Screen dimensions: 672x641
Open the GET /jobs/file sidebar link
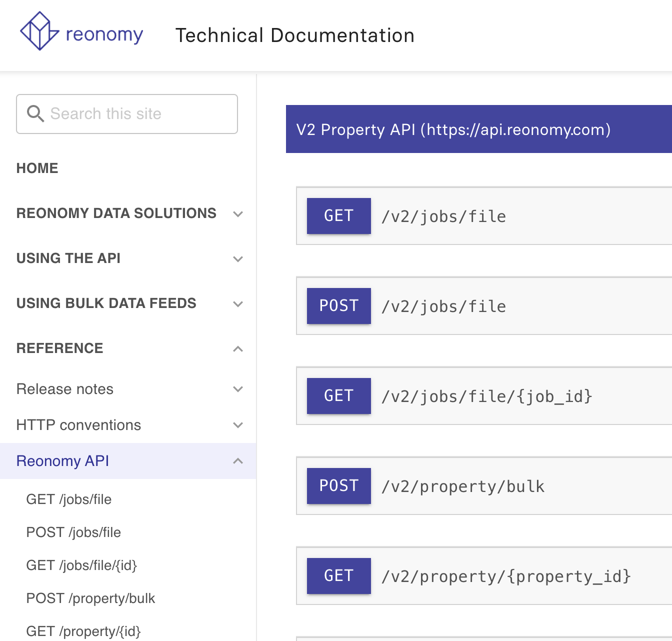[68, 499]
